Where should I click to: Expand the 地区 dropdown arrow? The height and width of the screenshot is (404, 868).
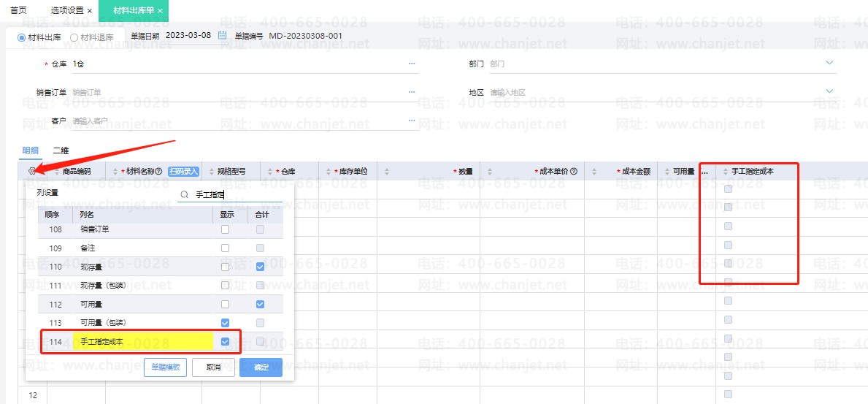point(829,91)
